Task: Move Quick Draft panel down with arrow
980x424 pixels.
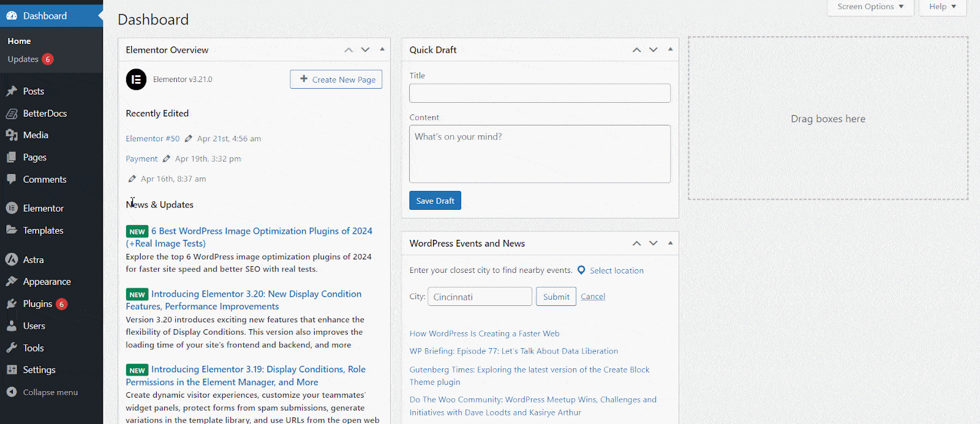Action: coord(654,50)
